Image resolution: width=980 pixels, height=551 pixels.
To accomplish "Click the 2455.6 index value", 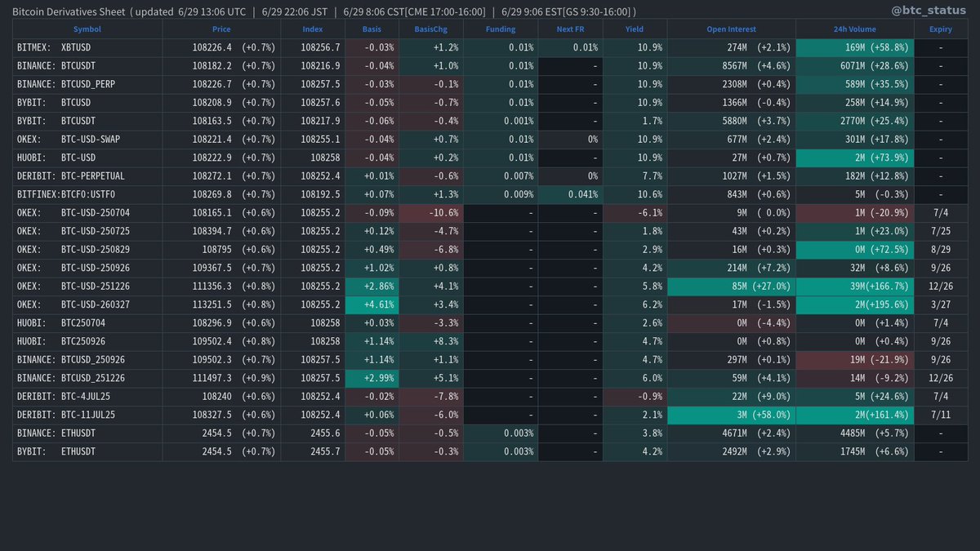I will (x=326, y=433).
